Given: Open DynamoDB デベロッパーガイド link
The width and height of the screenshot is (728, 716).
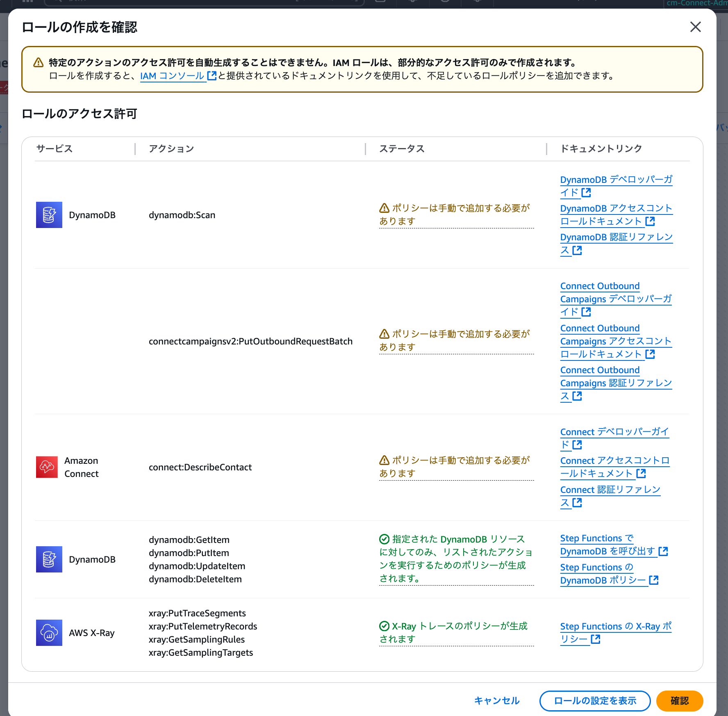Looking at the screenshot, I should coord(616,186).
